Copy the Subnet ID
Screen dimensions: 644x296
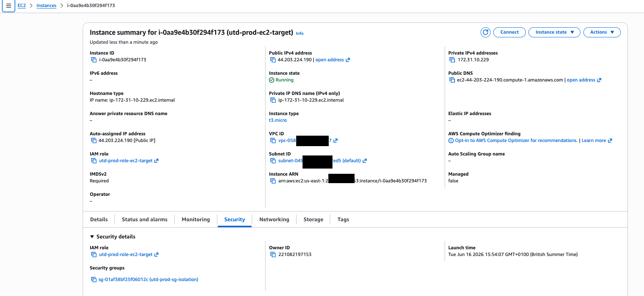pos(273,161)
